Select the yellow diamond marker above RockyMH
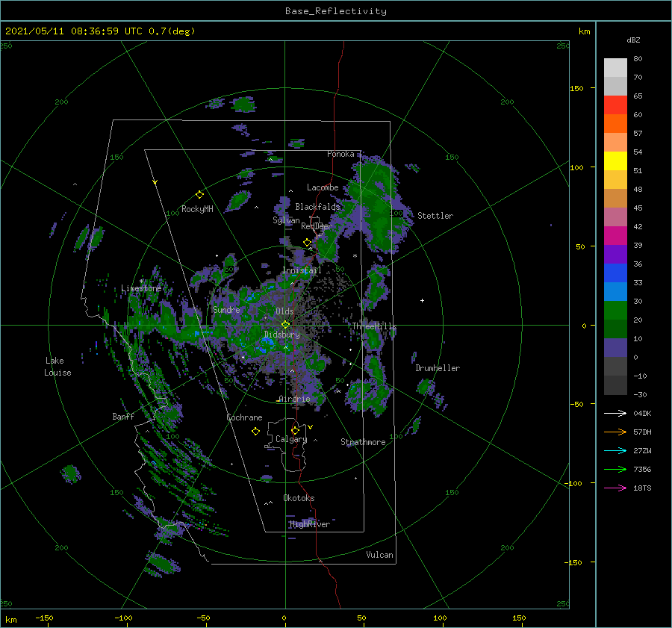The image size is (672, 628). click(x=199, y=195)
